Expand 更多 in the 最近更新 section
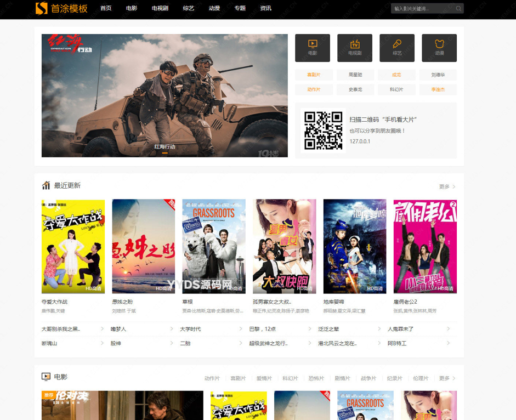516x420 pixels. point(447,187)
